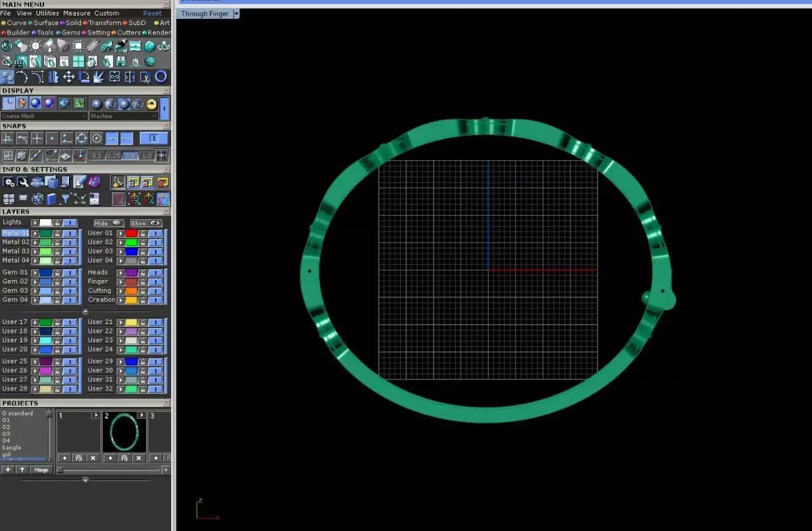Click the sun light icon in main toolbar
Image resolution: width=812 pixels, height=531 pixels.
click(36, 45)
